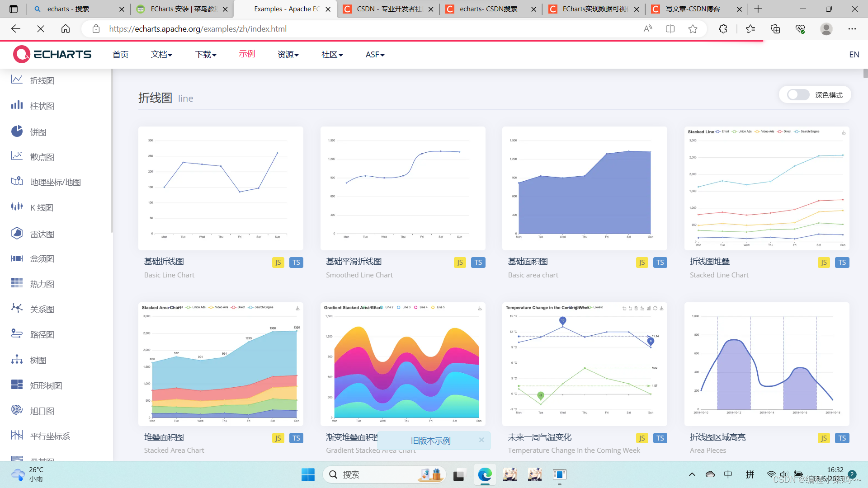Click the browser favorites star icon
This screenshot has width=868, height=488.
(x=692, y=29)
